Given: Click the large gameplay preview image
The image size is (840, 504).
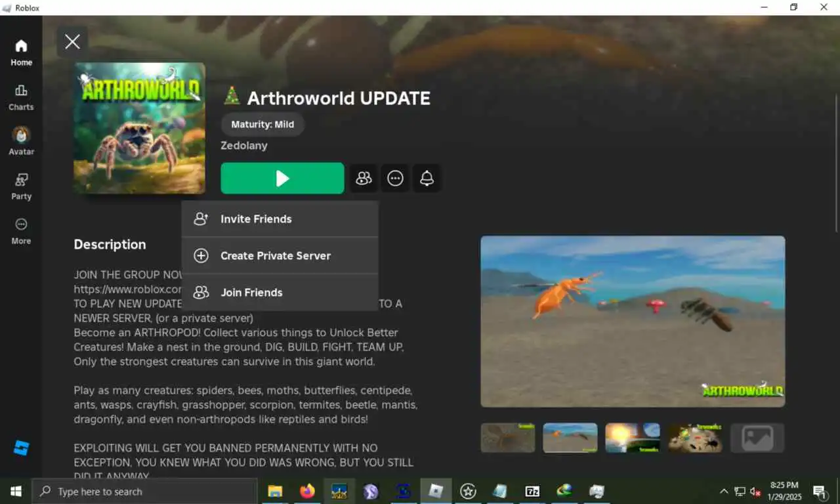Looking at the screenshot, I should (633, 322).
